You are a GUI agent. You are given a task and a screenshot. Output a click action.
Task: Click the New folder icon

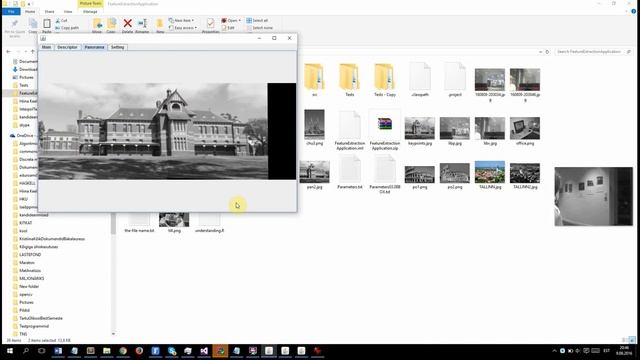point(160,24)
